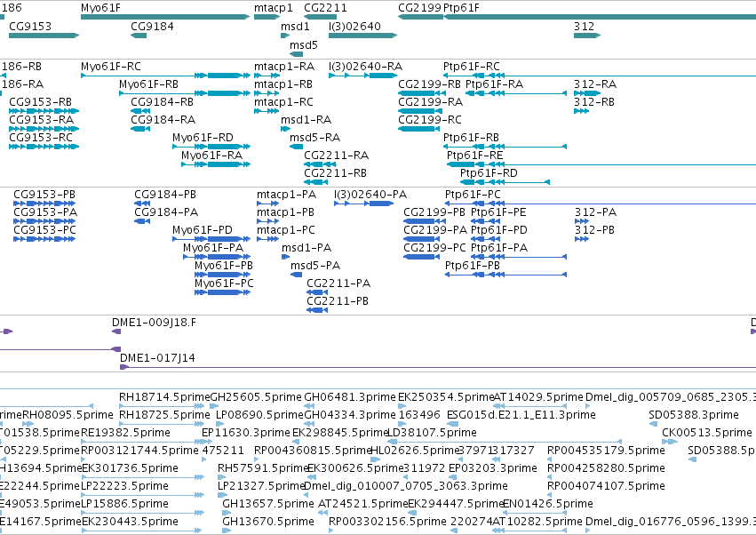Open the Myo61F-RD transcript label
Image resolution: width=756 pixels, height=535 pixels.
(203, 138)
